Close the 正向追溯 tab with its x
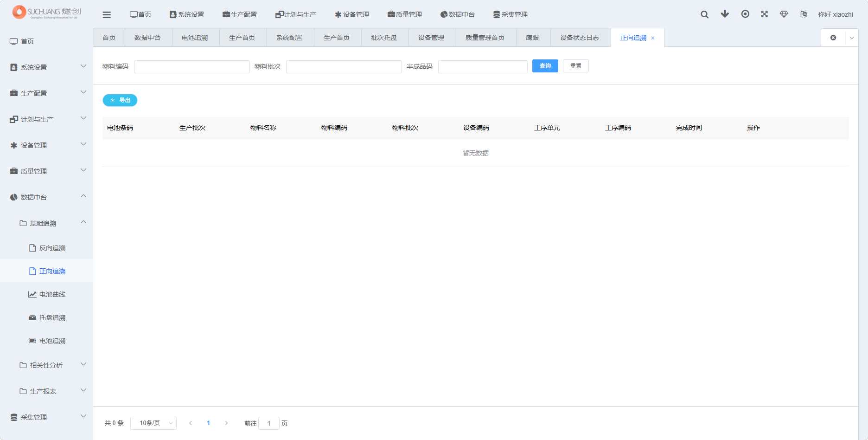 click(x=653, y=38)
